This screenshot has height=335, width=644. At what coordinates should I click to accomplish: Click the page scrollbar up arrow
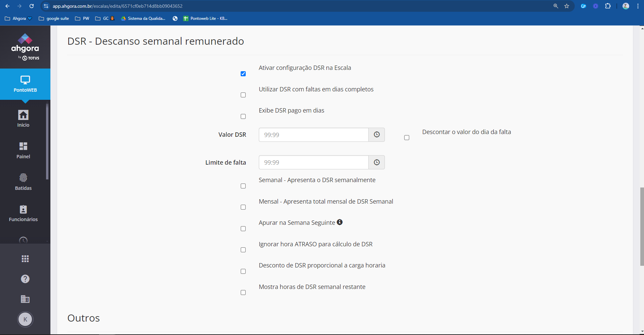pyautogui.click(x=642, y=28)
